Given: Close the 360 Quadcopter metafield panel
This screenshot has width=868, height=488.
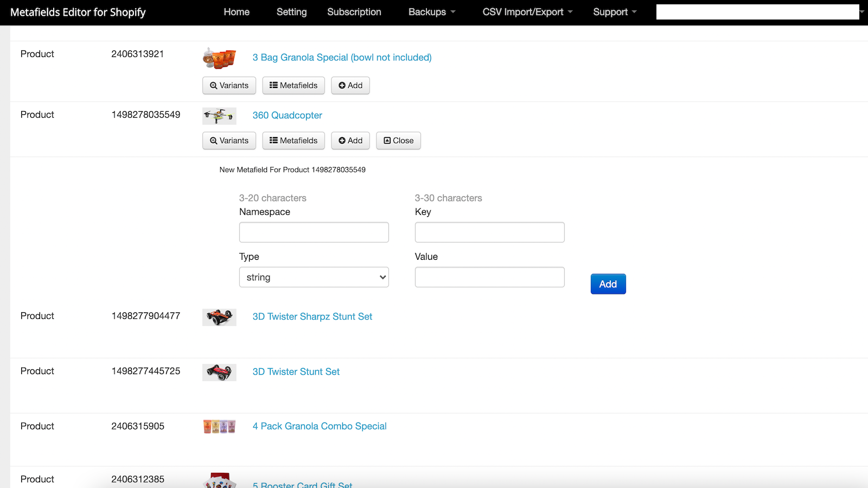Looking at the screenshot, I should pyautogui.click(x=398, y=140).
